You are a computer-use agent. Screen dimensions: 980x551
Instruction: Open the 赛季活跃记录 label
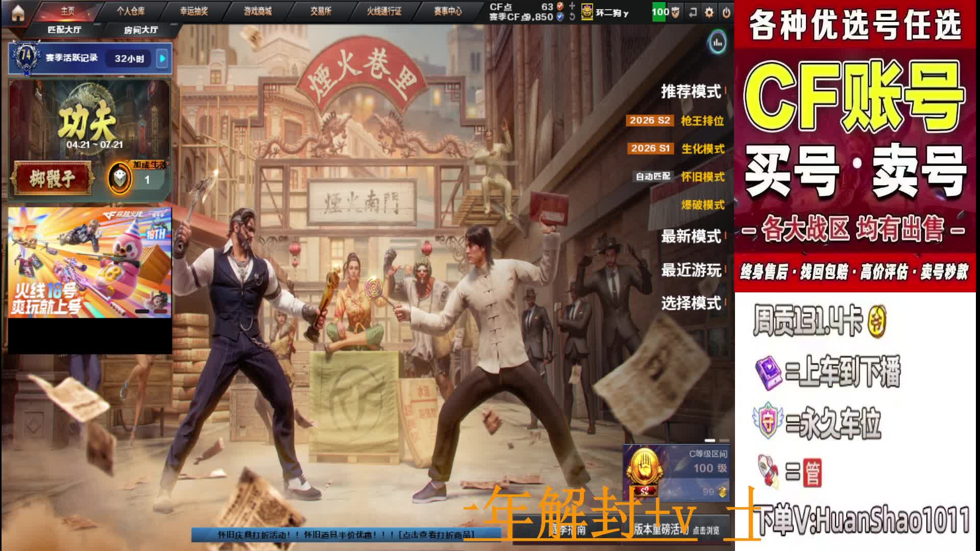[71, 58]
